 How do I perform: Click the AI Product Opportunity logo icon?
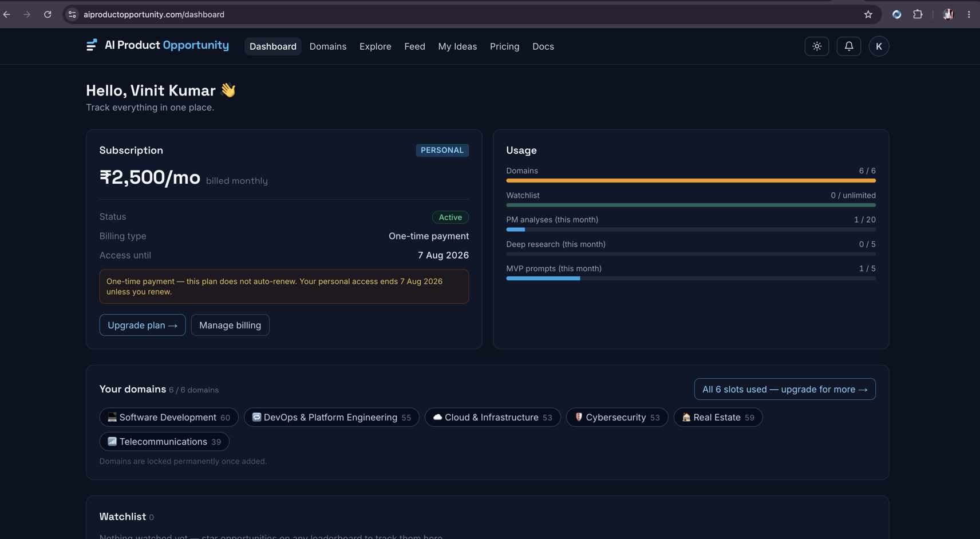point(92,45)
